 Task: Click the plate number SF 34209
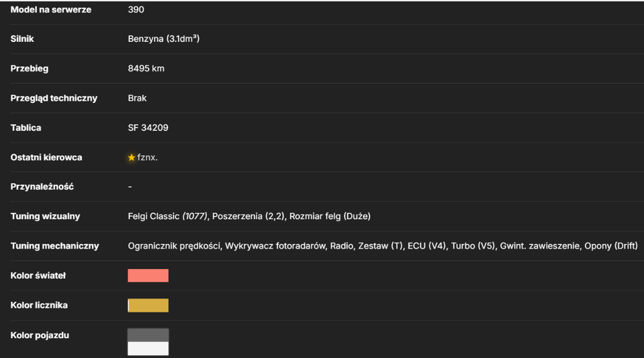pyautogui.click(x=148, y=127)
